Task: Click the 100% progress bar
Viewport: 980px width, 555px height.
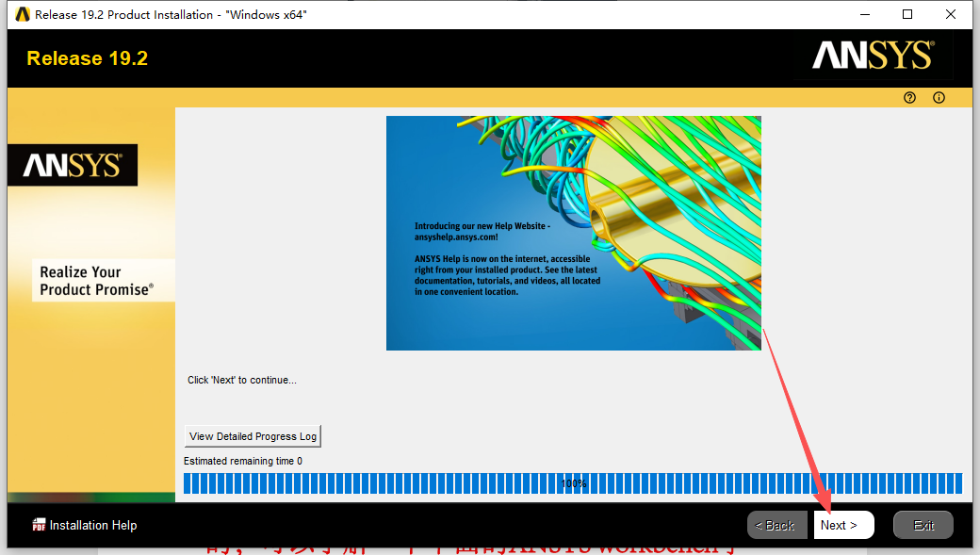Action: (x=574, y=482)
